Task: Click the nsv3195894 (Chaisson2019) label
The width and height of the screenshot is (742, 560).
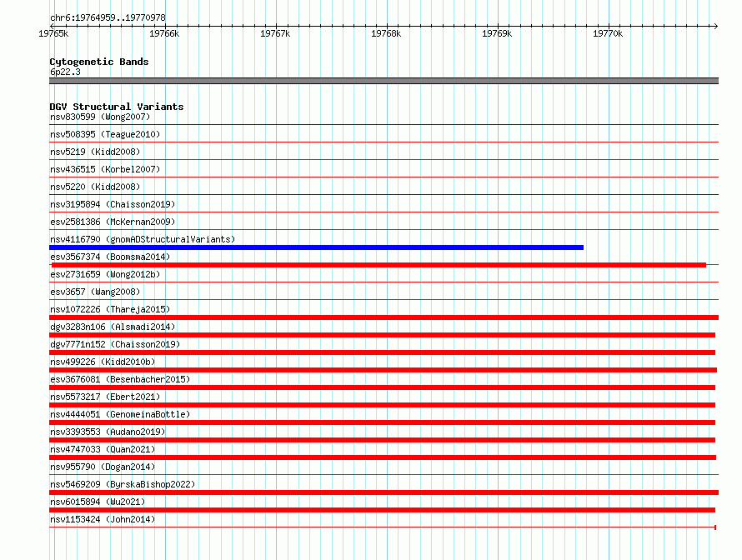Action: click(x=113, y=204)
